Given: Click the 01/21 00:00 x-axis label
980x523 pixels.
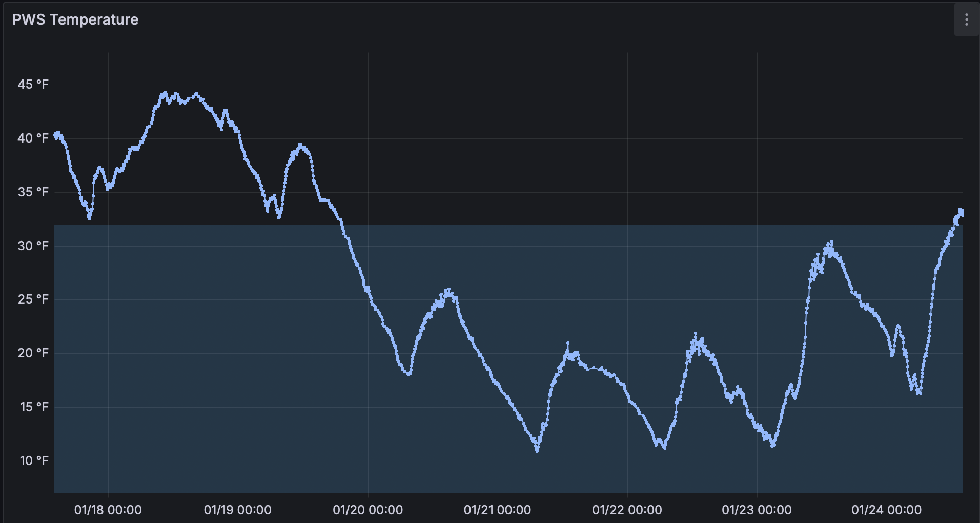Looking at the screenshot, I should click(497, 510).
